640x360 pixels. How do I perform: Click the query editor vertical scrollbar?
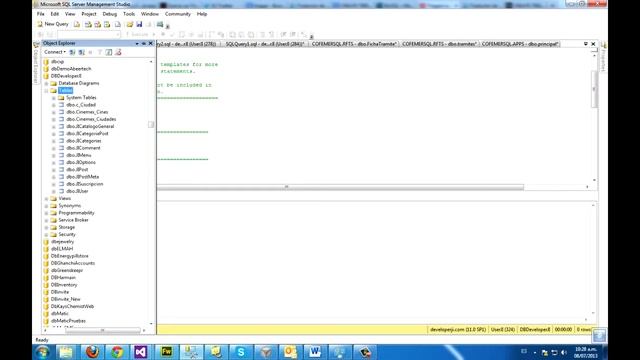[x=594, y=89]
